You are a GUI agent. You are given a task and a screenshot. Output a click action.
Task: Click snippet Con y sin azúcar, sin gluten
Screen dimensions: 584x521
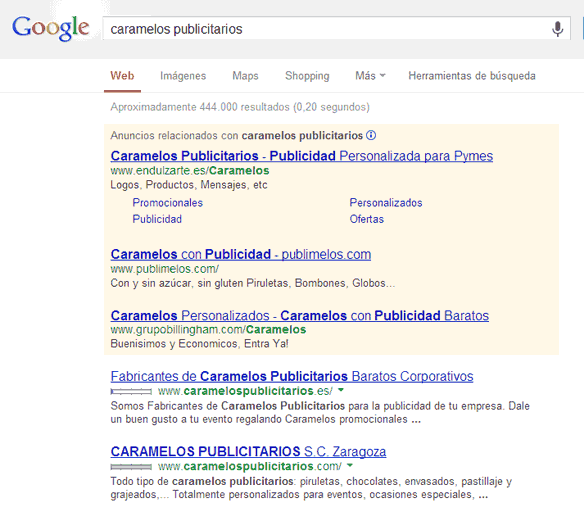[x=253, y=283]
